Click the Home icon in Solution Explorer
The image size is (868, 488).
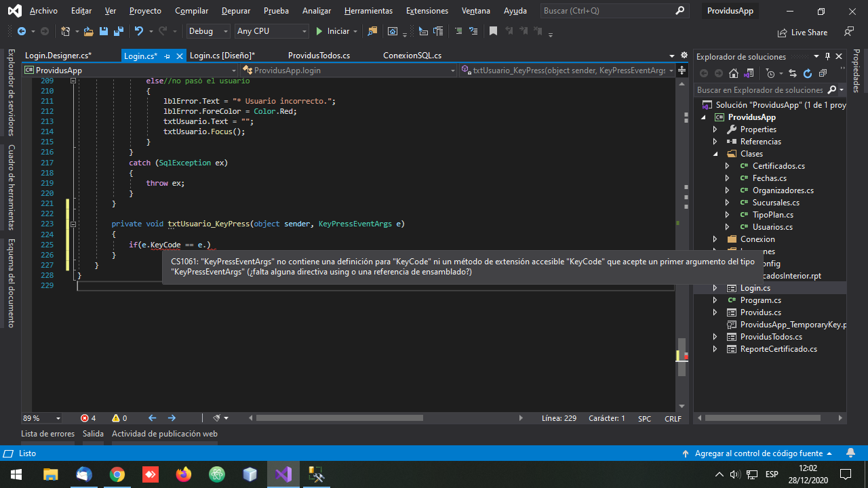(734, 73)
